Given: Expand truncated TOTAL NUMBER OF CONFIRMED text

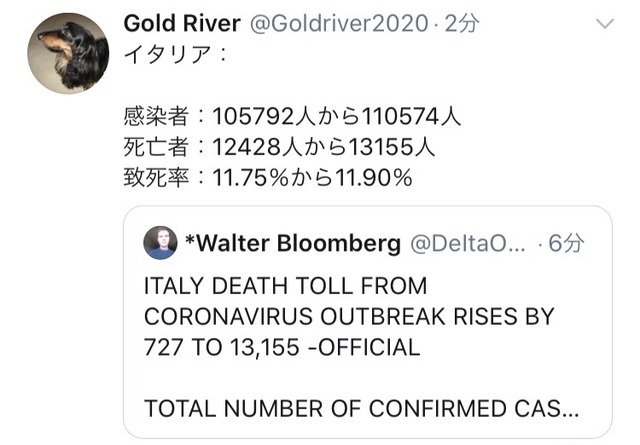Looking at the screenshot, I should click(364, 409).
